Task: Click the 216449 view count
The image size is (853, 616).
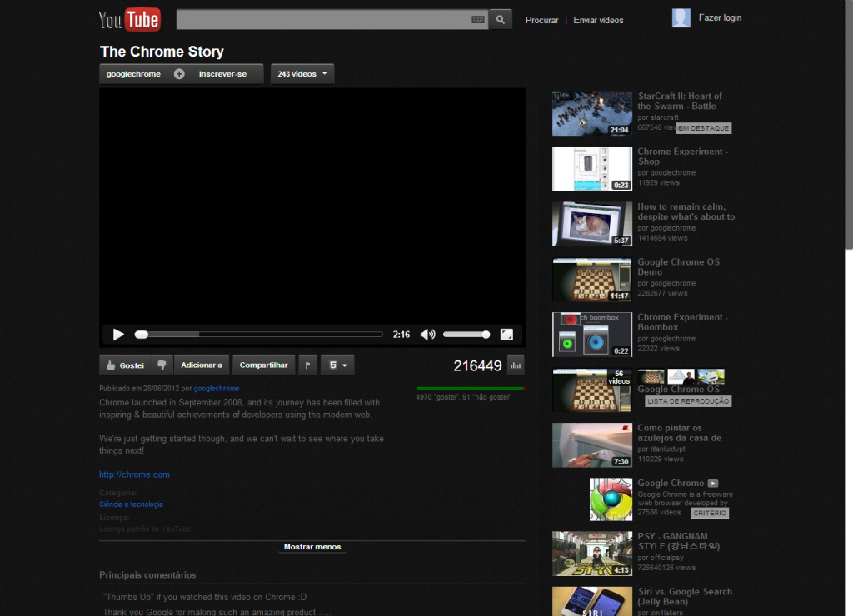Action: 477,366
